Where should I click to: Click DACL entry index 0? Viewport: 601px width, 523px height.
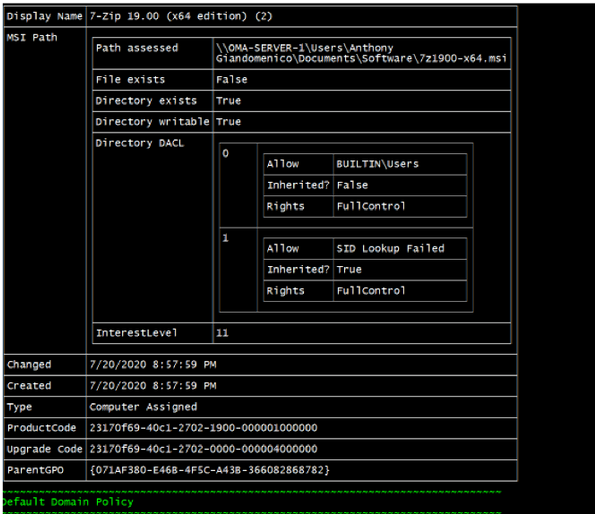click(x=225, y=154)
